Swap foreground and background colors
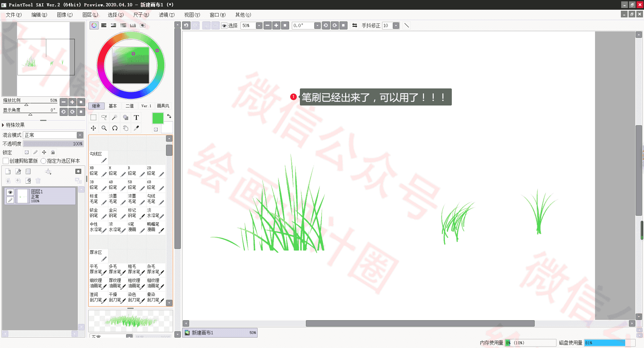644x348 pixels. tap(169, 116)
